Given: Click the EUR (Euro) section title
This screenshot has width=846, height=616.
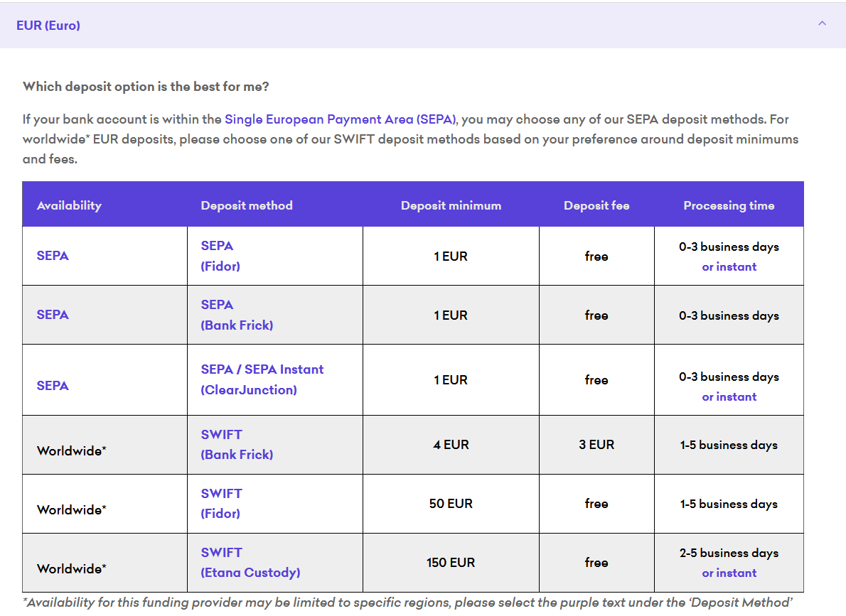Looking at the screenshot, I should pyautogui.click(x=48, y=26).
